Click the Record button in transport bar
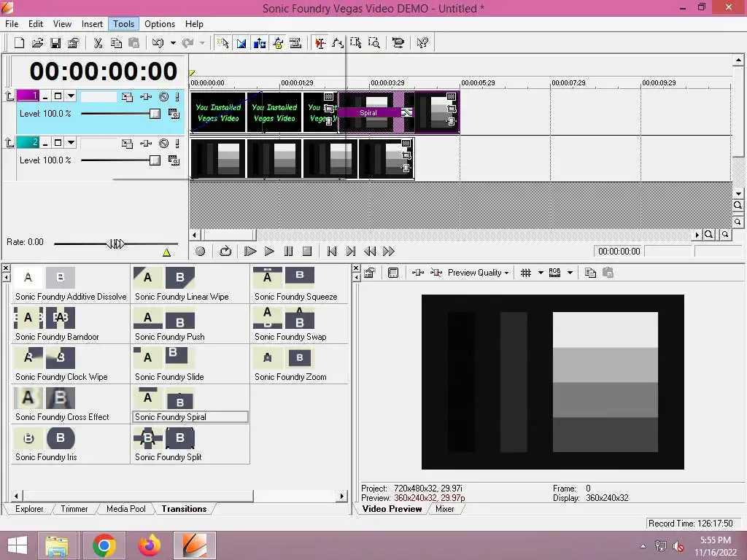 pyautogui.click(x=201, y=252)
